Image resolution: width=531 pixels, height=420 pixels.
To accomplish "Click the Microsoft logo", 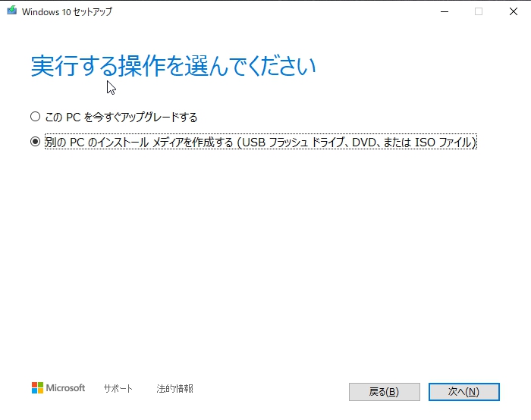I will point(58,388).
